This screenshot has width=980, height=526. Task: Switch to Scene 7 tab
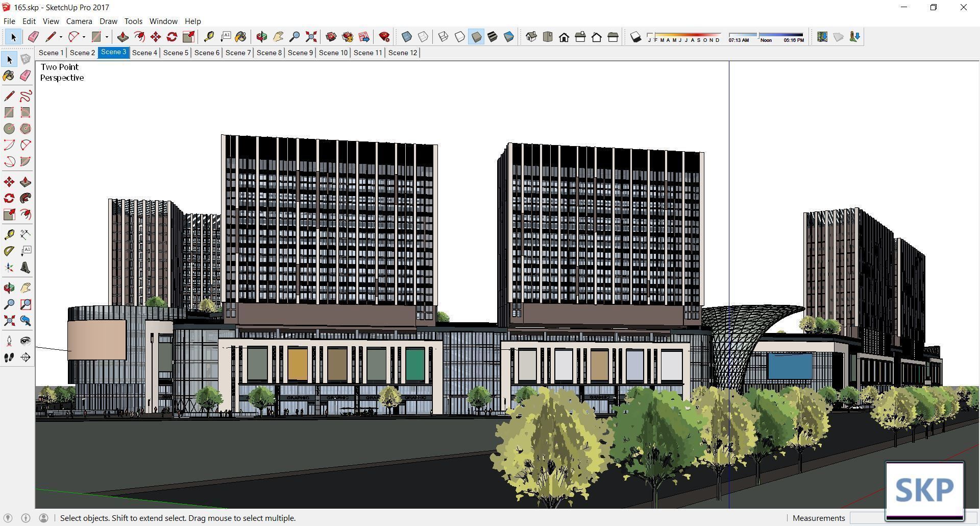(238, 53)
